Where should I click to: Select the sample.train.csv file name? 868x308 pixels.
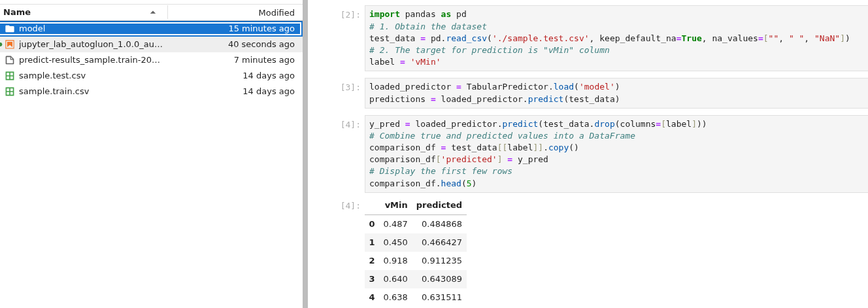click(x=54, y=92)
